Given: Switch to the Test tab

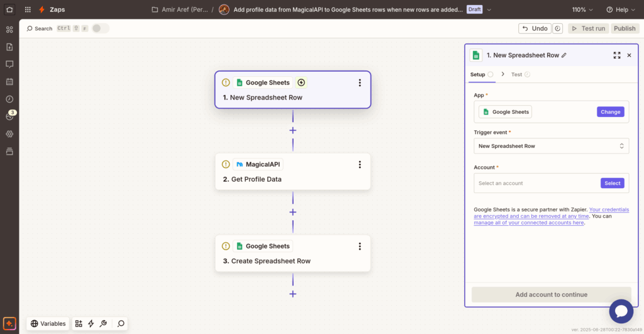Looking at the screenshot, I should [x=520, y=74].
